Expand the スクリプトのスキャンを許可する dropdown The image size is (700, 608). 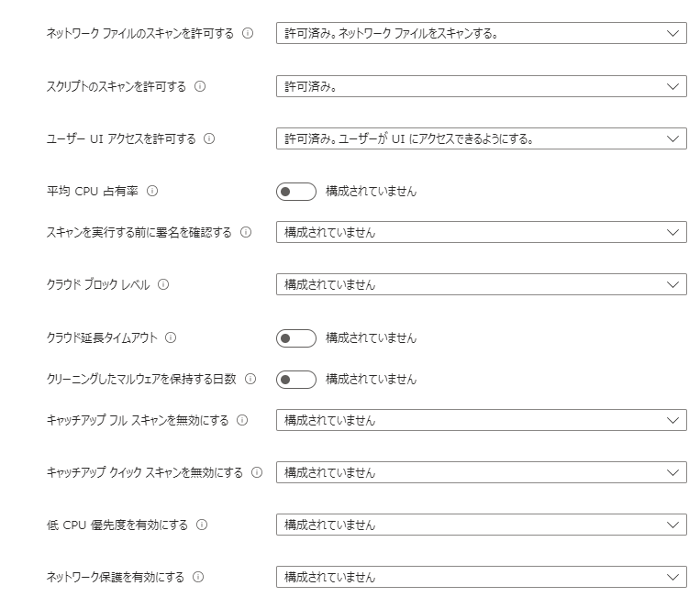pyautogui.click(x=481, y=86)
